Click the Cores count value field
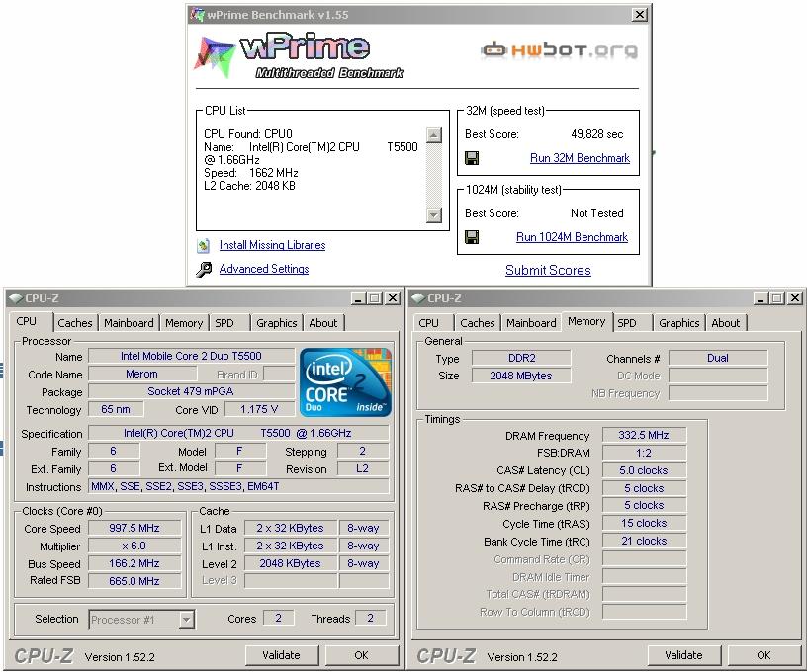Screen dimensions: 807x672 [279, 618]
